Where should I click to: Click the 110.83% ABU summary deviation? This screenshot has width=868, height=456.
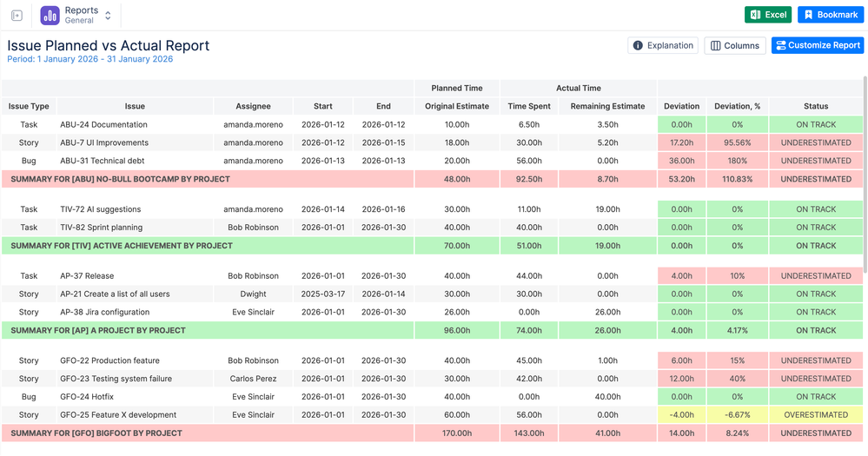click(737, 179)
